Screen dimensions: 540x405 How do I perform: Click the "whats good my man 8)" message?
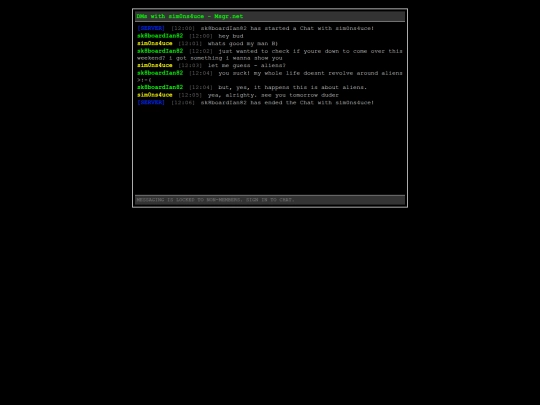tap(243, 43)
